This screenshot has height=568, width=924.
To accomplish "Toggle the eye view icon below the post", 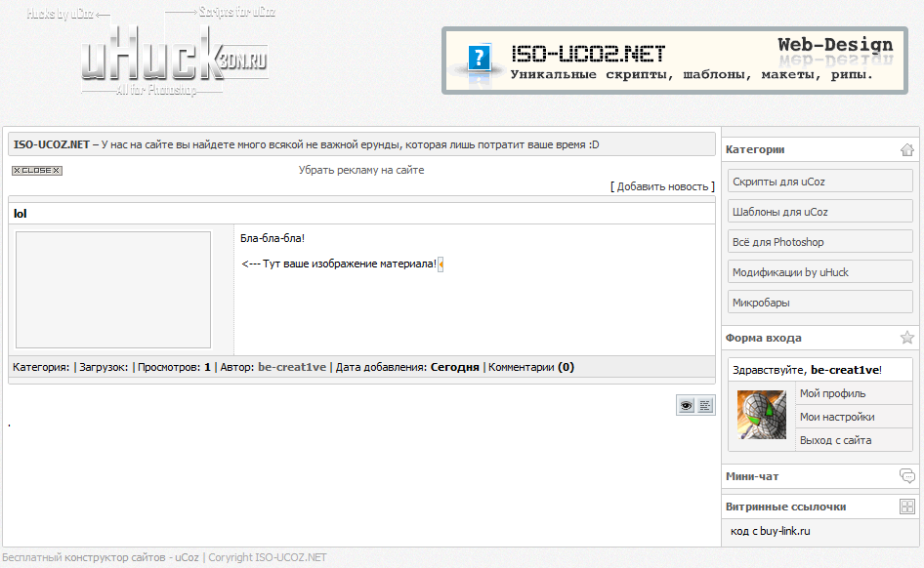I will (687, 405).
